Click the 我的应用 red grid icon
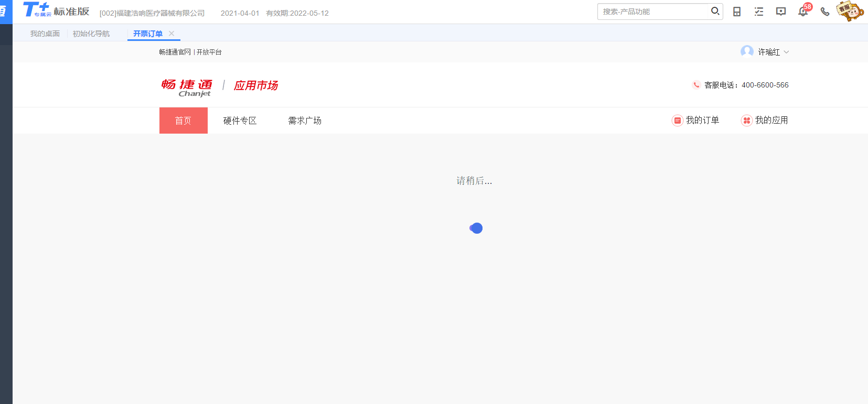This screenshot has height=404, width=868. click(746, 121)
